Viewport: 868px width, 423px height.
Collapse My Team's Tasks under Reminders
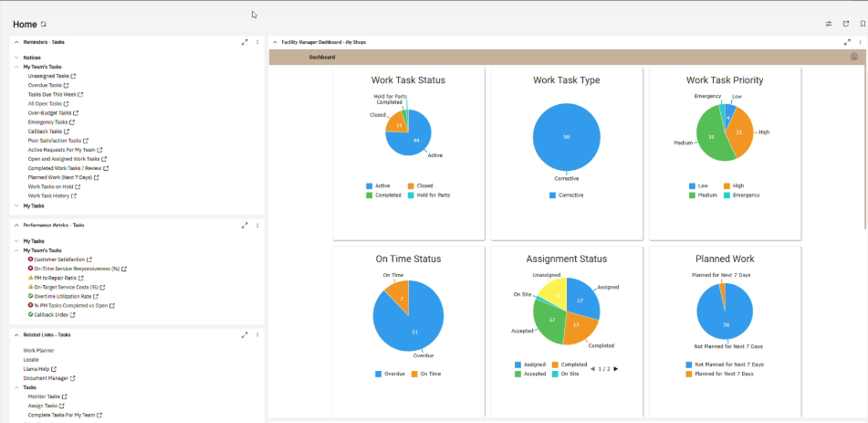(16, 67)
